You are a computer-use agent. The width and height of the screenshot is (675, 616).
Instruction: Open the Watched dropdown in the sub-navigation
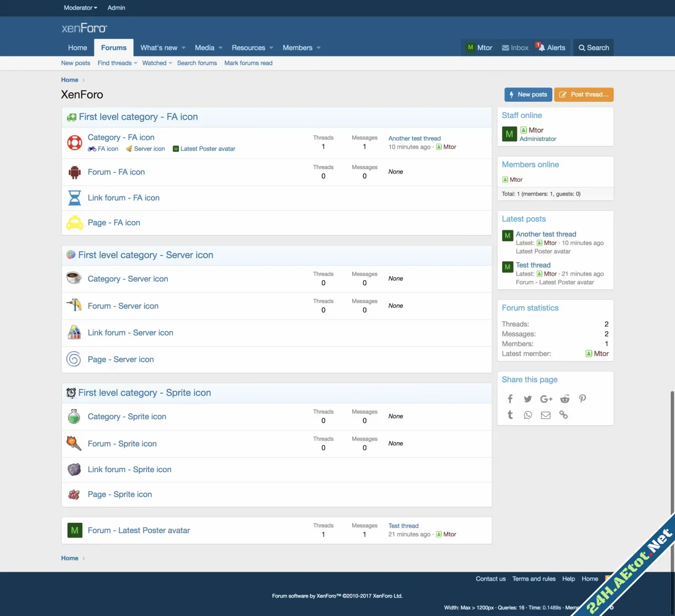[157, 63]
